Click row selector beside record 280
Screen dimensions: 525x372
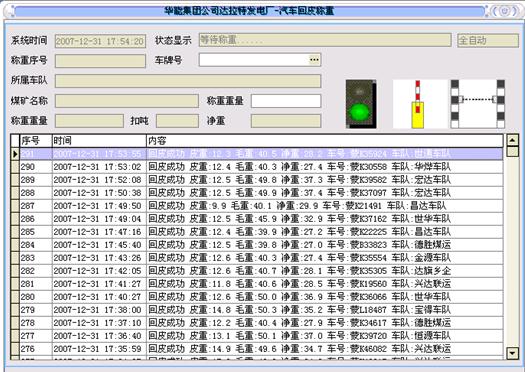coord(15,297)
